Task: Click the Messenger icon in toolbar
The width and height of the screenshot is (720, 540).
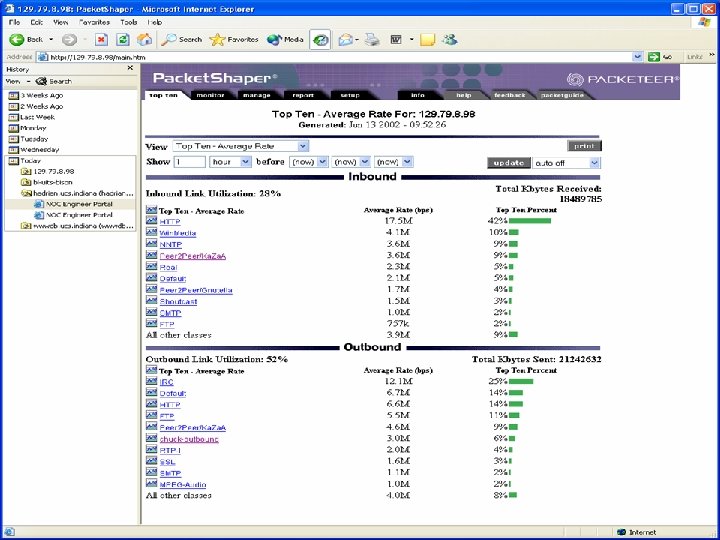Action: [x=450, y=39]
